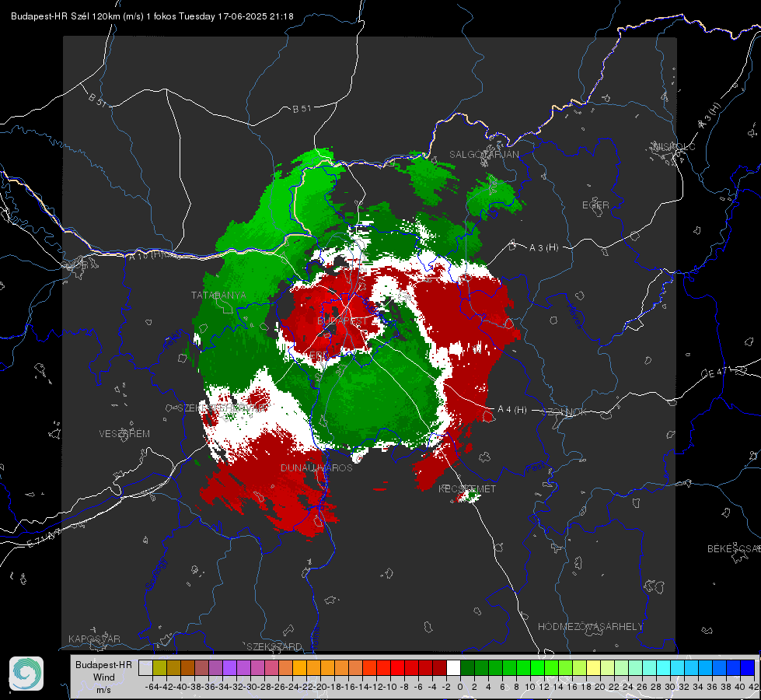Select the white swatch between -2 and 0
Image resolution: width=761 pixels, height=700 pixels.
pos(453,667)
